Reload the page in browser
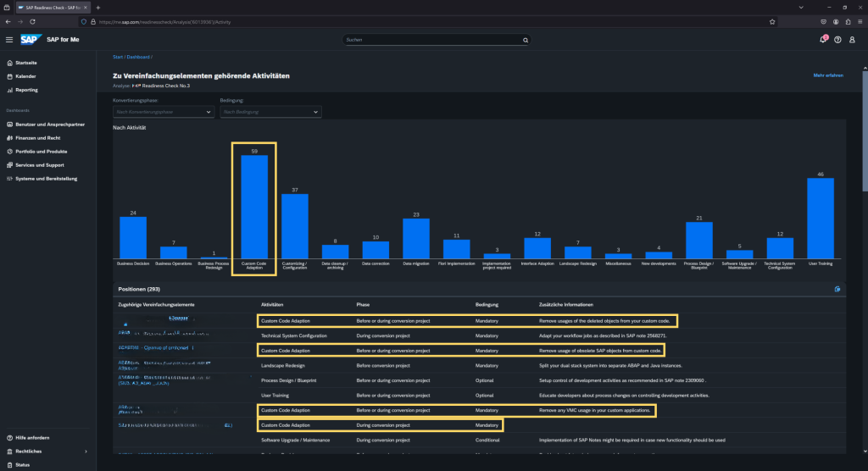Viewport: 868px width, 471px height. click(x=33, y=22)
